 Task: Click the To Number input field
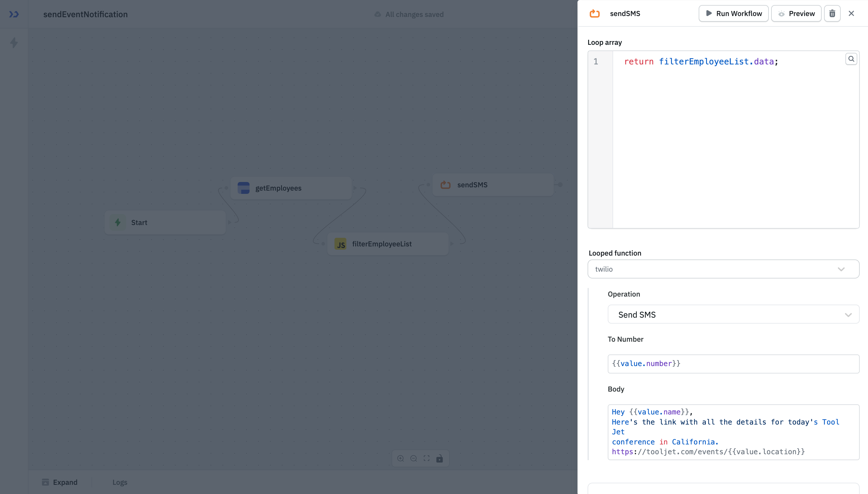[733, 363]
